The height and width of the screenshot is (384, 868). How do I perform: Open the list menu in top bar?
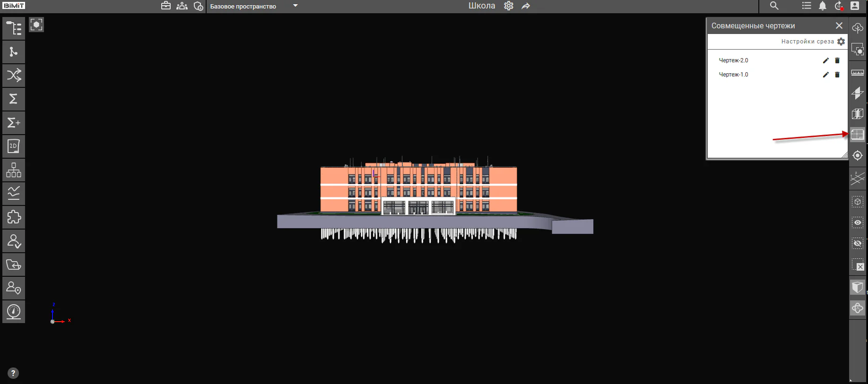[807, 6]
